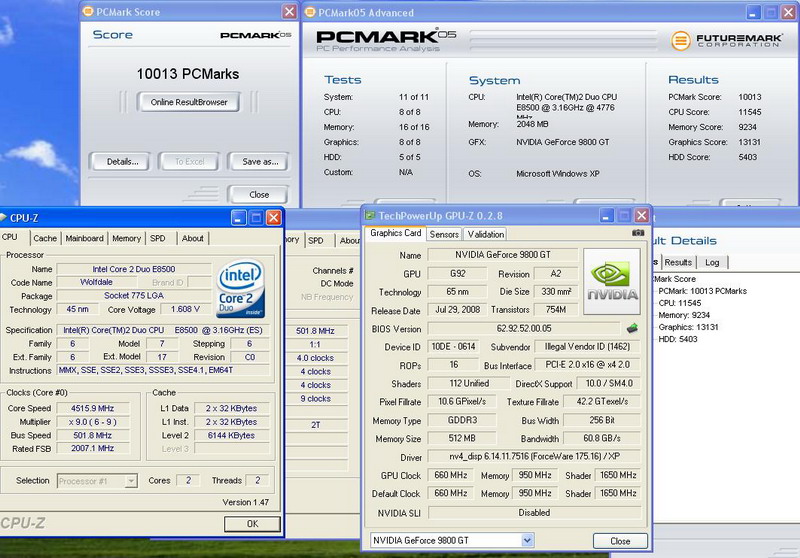Select the SPD tab in background CPU-Z window
Screen dimensions: 800x558
click(x=315, y=240)
